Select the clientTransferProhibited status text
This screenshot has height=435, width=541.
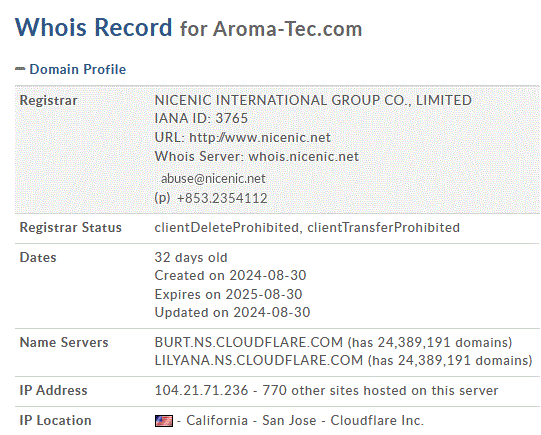coord(383,228)
